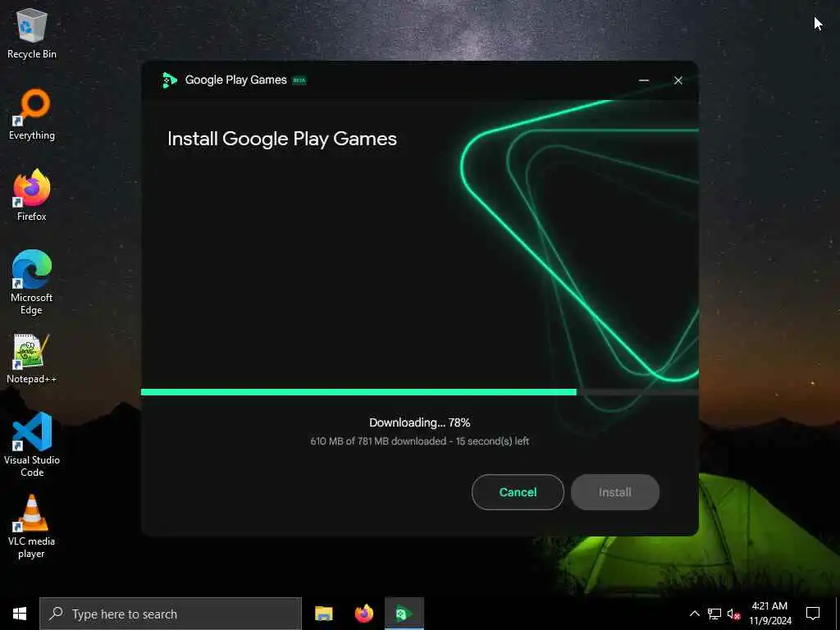Open the network status tray icon

click(714, 614)
